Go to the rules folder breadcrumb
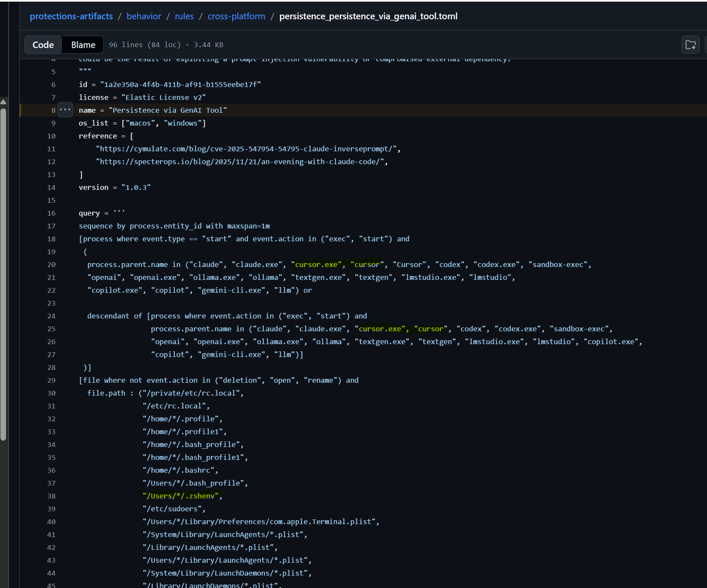Image resolution: width=707 pixels, height=588 pixels. tap(184, 16)
